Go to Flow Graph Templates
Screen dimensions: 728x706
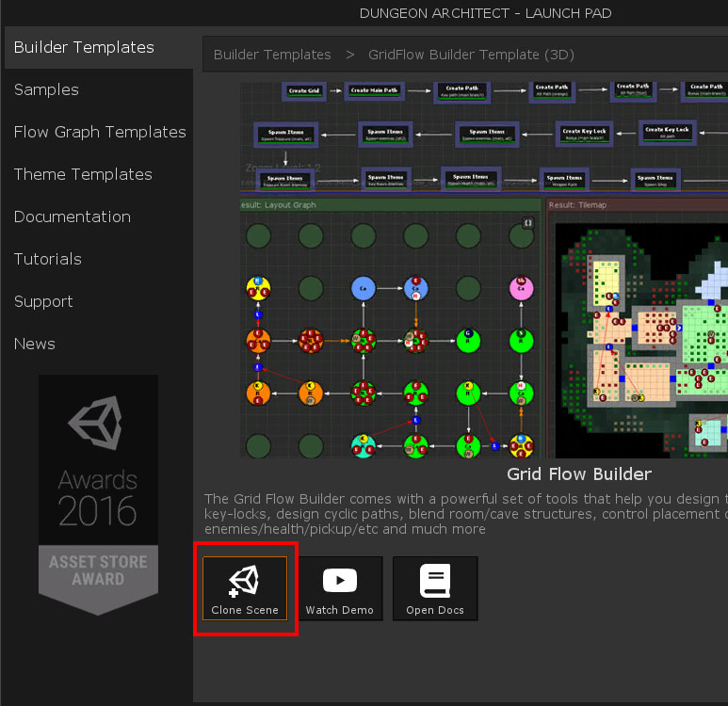click(99, 132)
